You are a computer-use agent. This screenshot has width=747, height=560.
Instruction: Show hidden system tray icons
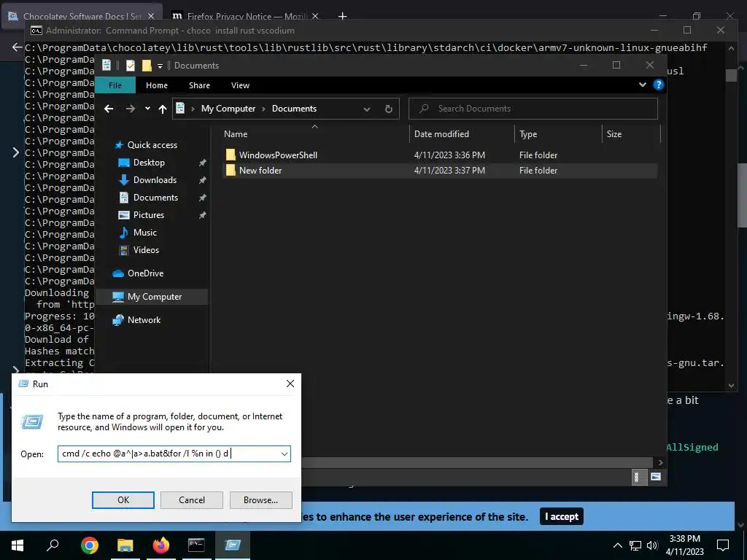(x=617, y=545)
